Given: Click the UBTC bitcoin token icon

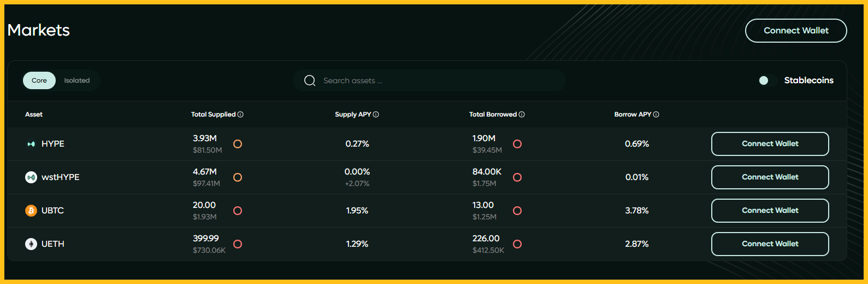Looking at the screenshot, I should tap(31, 211).
